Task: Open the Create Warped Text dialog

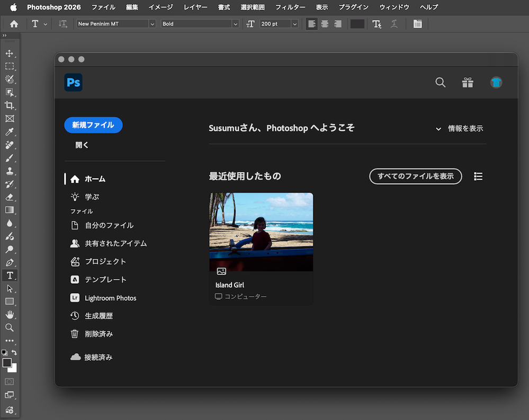Action: pos(394,24)
